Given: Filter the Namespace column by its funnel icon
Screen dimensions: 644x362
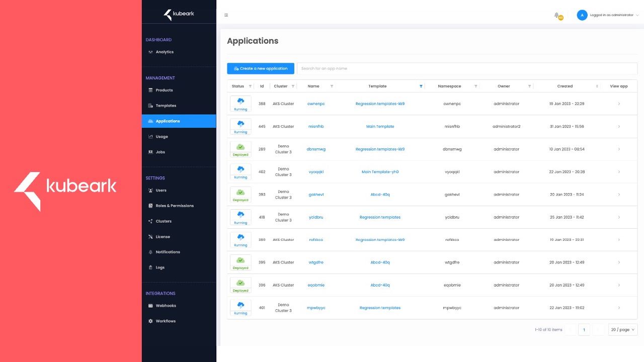Looking at the screenshot, I should tap(476, 86).
